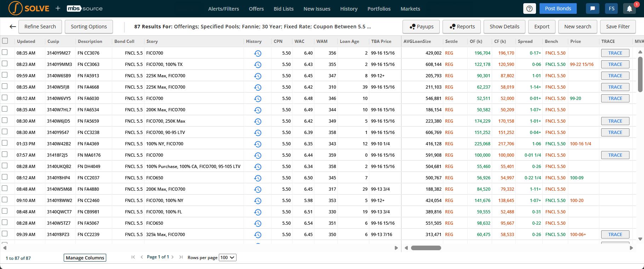Toggle the select-all header checkbox
The height and width of the screenshot is (269, 644).
point(5,41)
